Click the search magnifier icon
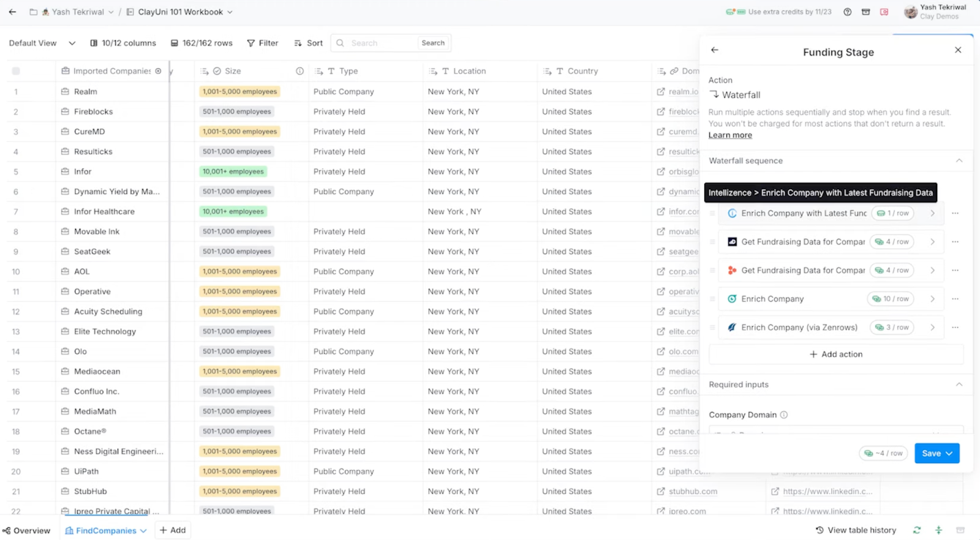The height and width of the screenshot is (540, 980). pyautogui.click(x=340, y=43)
